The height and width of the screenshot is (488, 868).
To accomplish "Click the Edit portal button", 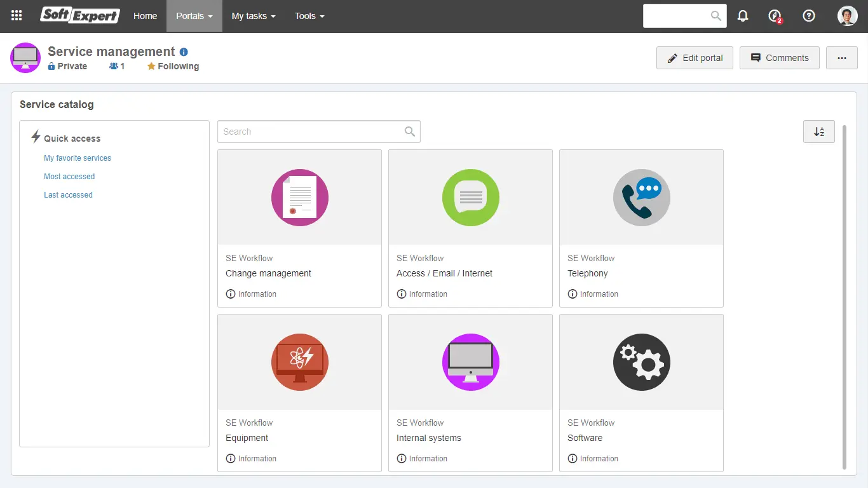I will pyautogui.click(x=695, y=58).
